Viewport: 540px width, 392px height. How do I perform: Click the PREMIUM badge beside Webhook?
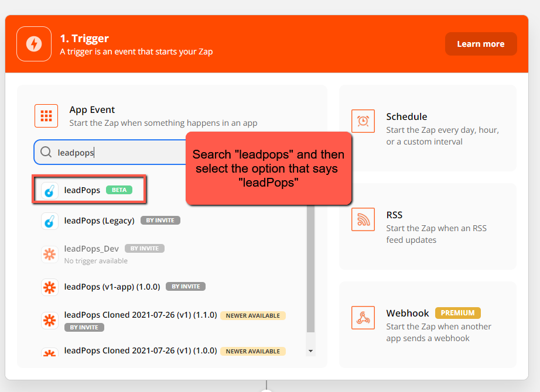pos(457,313)
